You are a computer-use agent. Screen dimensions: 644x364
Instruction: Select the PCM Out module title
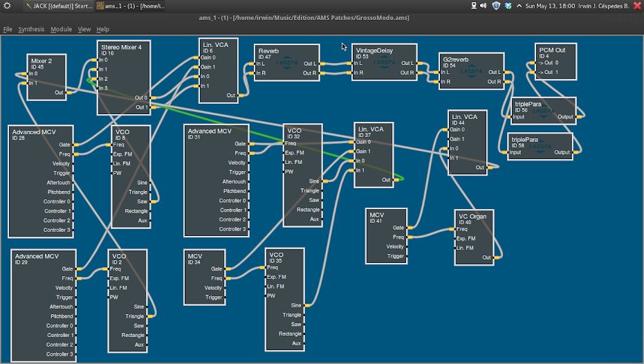tap(552, 50)
